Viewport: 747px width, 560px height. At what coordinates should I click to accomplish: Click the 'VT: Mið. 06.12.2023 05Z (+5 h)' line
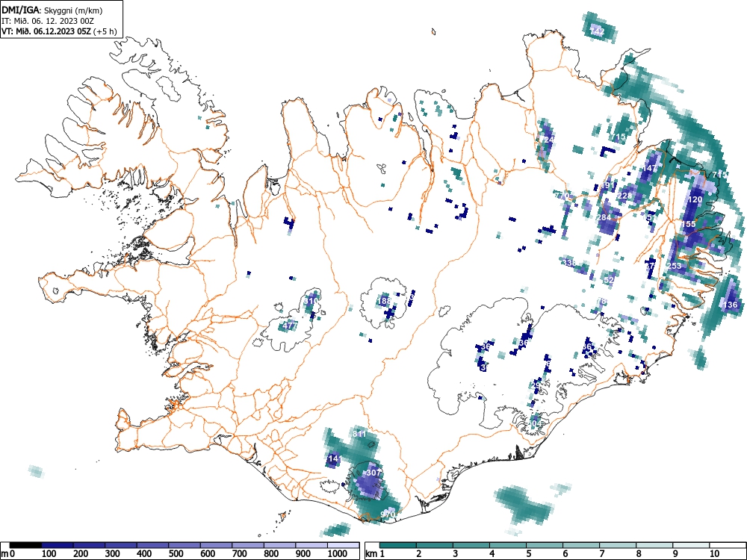point(58,31)
